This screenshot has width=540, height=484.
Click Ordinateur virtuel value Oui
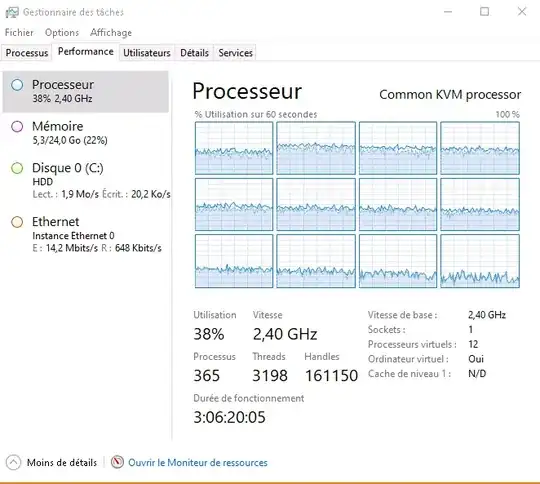(x=476, y=359)
